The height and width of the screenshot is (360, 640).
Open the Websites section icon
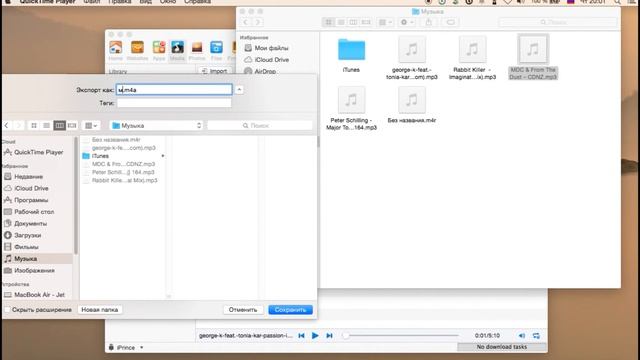[x=137, y=51]
